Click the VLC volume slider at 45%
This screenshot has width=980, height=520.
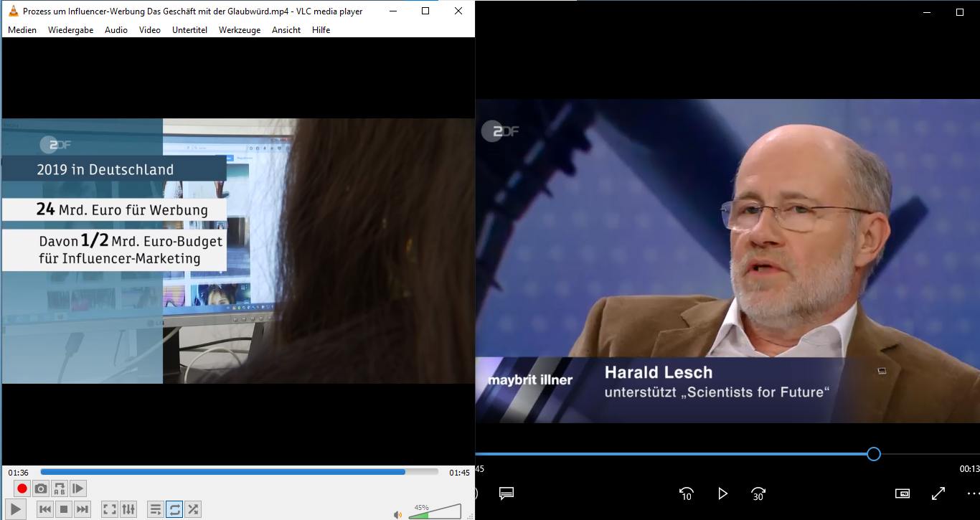(429, 514)
